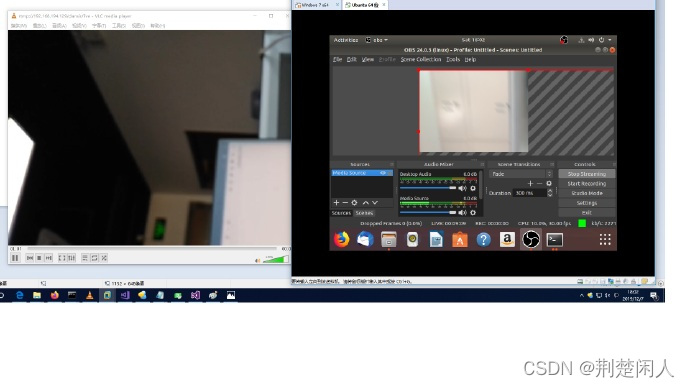Open Ubuntu system power menu arrow

609,40
